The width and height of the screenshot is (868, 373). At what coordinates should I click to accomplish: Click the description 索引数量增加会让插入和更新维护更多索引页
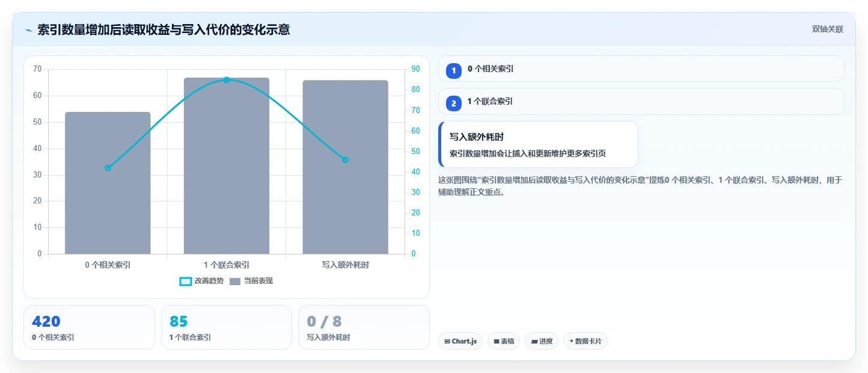point(528,153)
